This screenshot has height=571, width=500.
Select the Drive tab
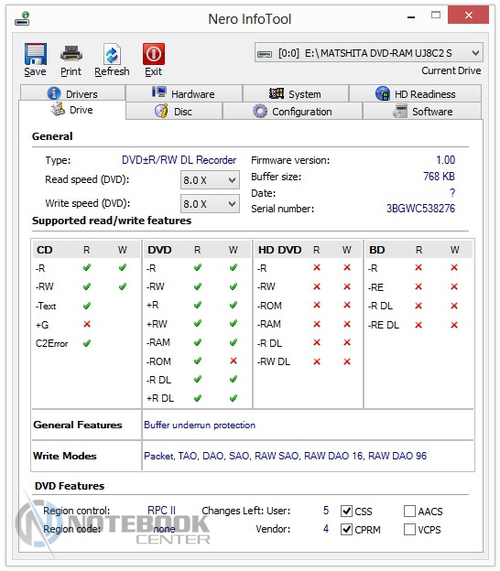point(72,110)
